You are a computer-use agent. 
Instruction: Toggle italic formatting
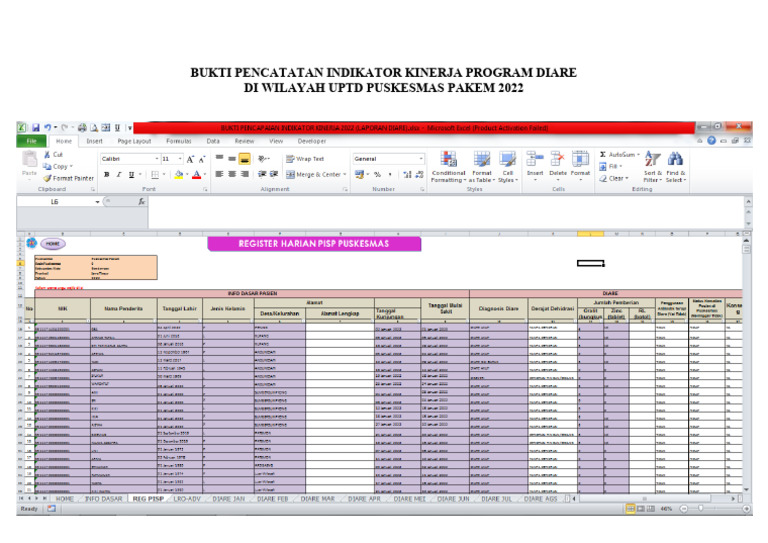118,174
